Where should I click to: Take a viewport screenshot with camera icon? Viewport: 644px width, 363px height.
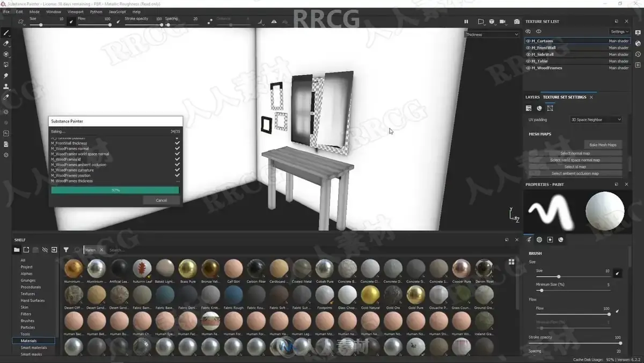click(517, 21)
